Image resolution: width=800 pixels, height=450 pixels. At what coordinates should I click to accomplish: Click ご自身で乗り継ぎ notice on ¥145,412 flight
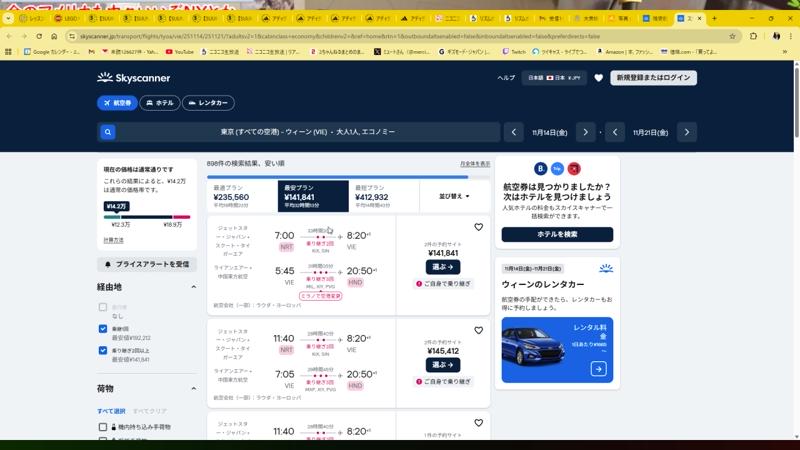pos(443,382)
